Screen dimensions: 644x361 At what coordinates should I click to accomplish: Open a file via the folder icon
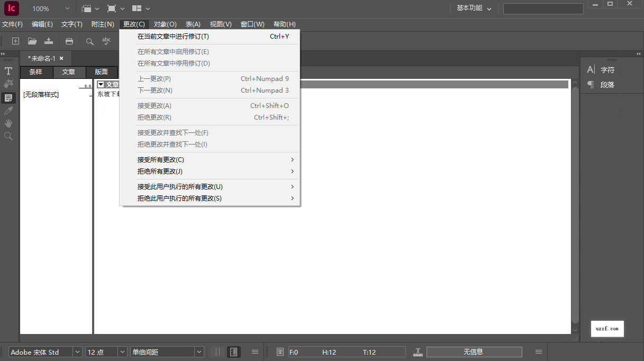(x=32, y=41)
